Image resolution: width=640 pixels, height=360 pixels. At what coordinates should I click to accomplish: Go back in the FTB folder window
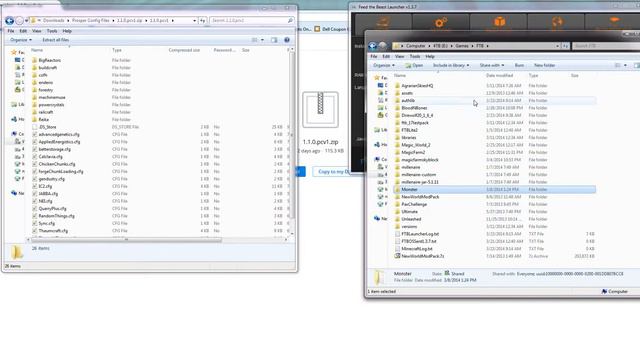pyautogui.click(x=373, y=46)
